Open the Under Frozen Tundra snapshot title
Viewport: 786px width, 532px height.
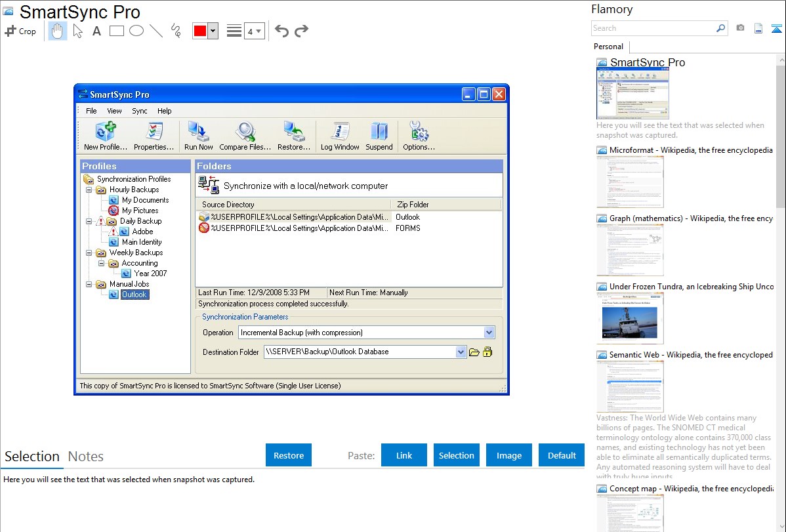[x=692, y=287]
